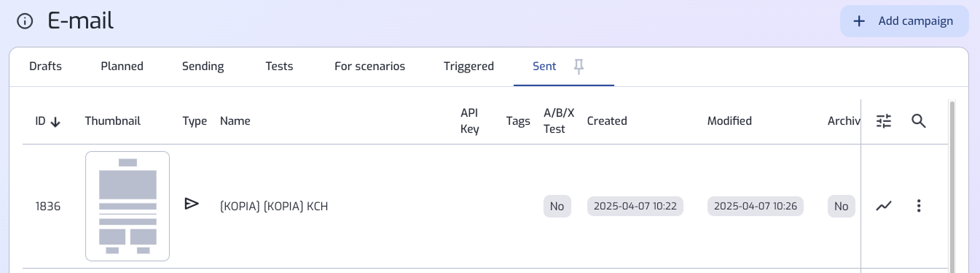Click the Tags column header
Image resolution: width=980 pixels, height=273 pixels.
(518, 121)
